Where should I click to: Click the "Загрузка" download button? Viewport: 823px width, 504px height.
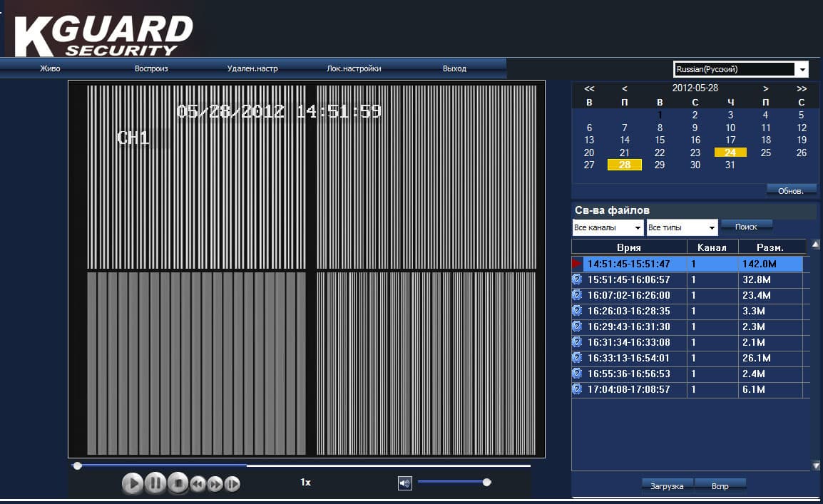(x=667, y=486)
